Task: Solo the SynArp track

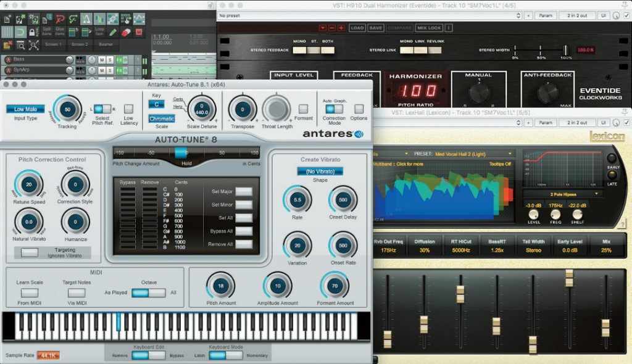Action: tap(110, 70)
